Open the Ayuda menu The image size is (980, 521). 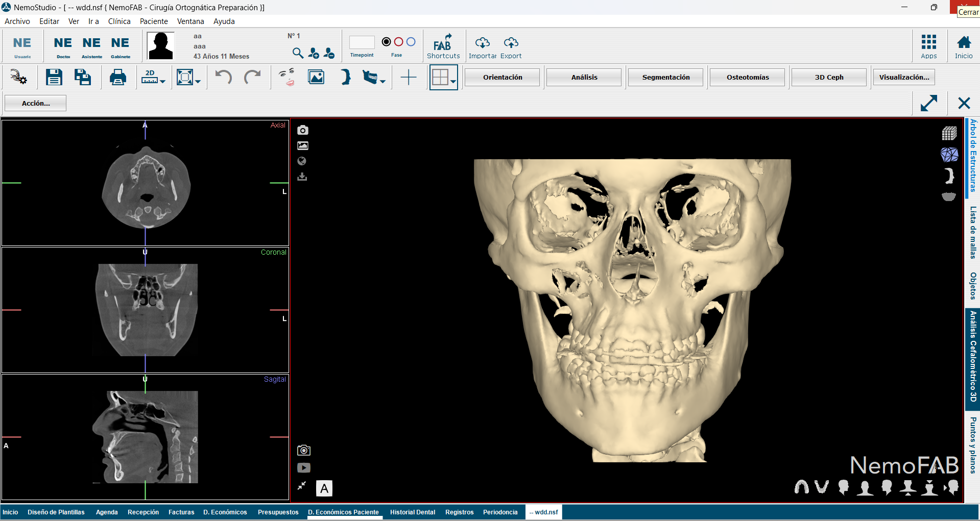pos(224,21)
